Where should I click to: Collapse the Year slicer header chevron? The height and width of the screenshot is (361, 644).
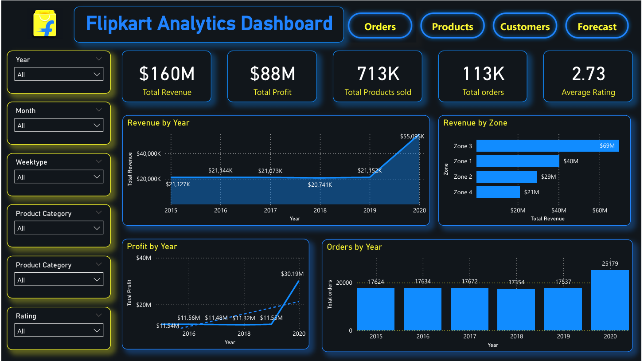98,59
